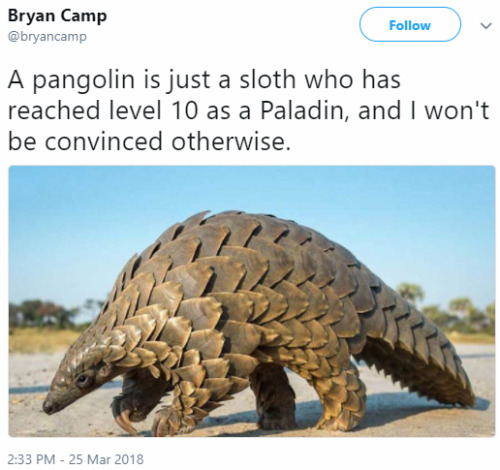
Task: Click the word "otherwise." in tweet
Action: [x=231, y=142]
